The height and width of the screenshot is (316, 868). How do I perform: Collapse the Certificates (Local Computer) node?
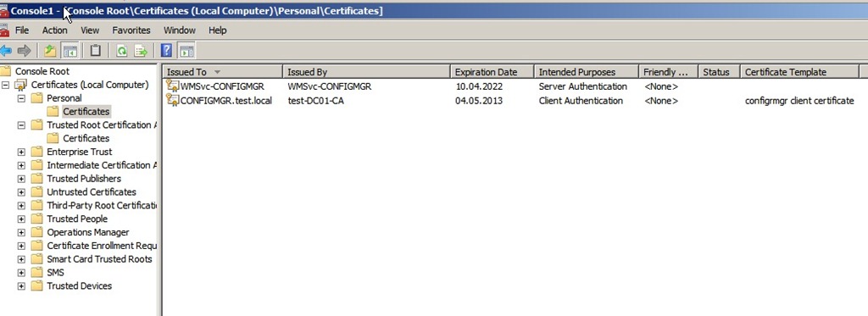click(x=6, y=85)
